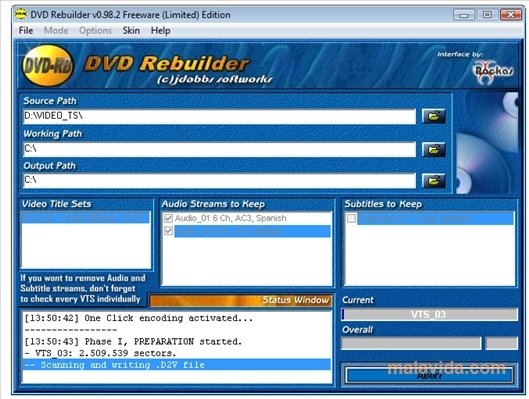This screenshot has height=399, width=529.
Task: Click the small box beside the Overall bar
Action: tap(501, 343)
